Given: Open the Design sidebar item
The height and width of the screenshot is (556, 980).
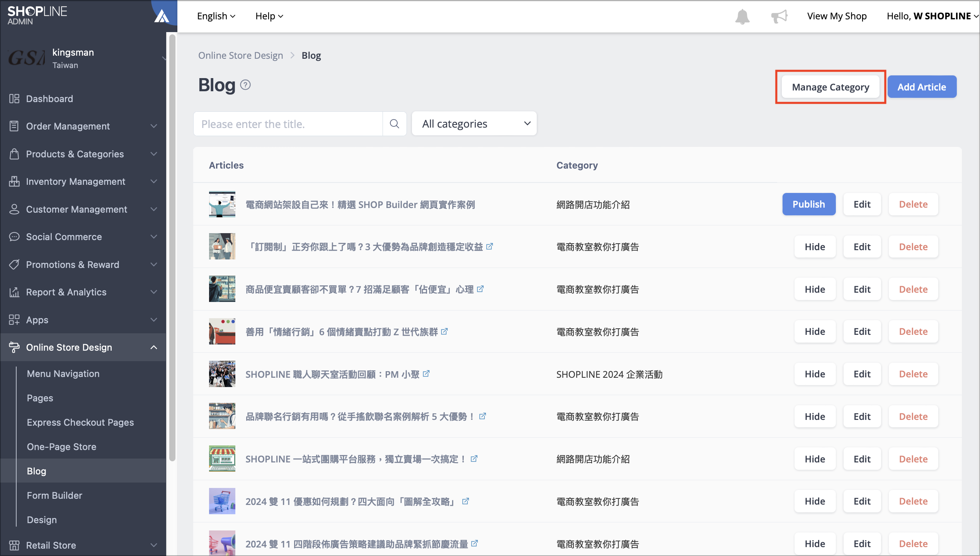Looking at the screenshot, I should tap(42, 520).
